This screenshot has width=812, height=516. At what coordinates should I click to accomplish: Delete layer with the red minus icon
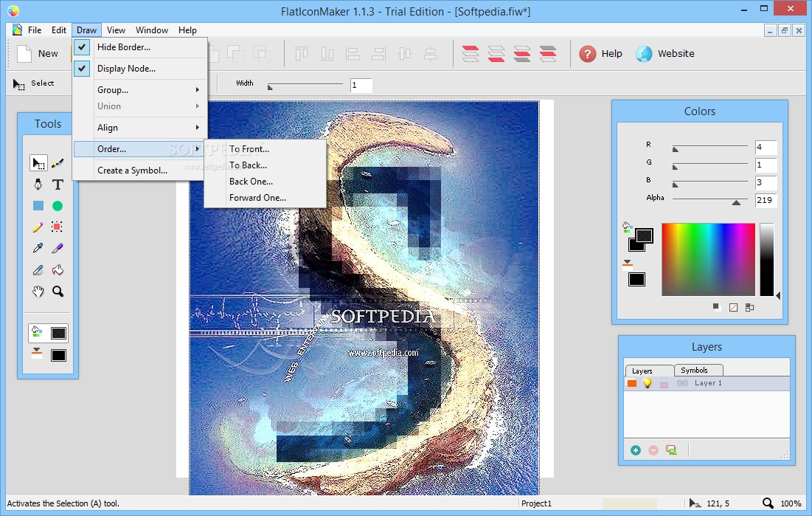coord(653,450)
